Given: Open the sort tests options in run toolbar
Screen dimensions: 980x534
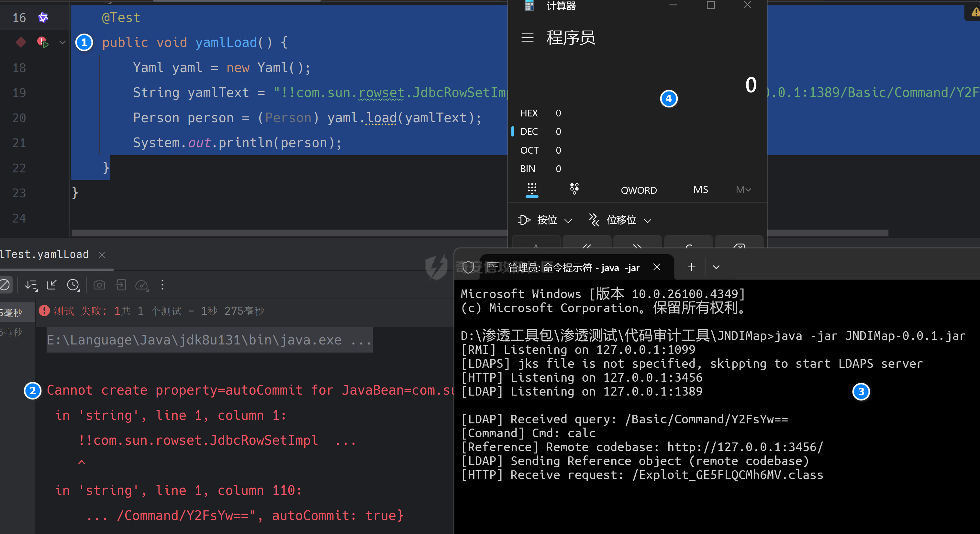Looking at the screenshot, I should click(x=31, y=285).
